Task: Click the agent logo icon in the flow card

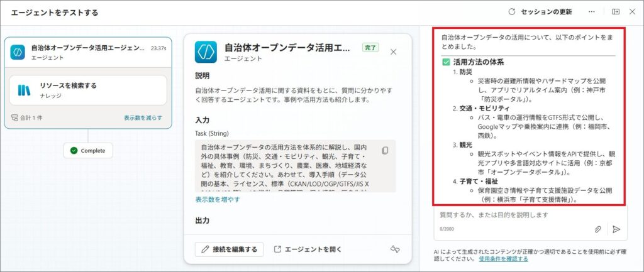Action: (18, 52)
